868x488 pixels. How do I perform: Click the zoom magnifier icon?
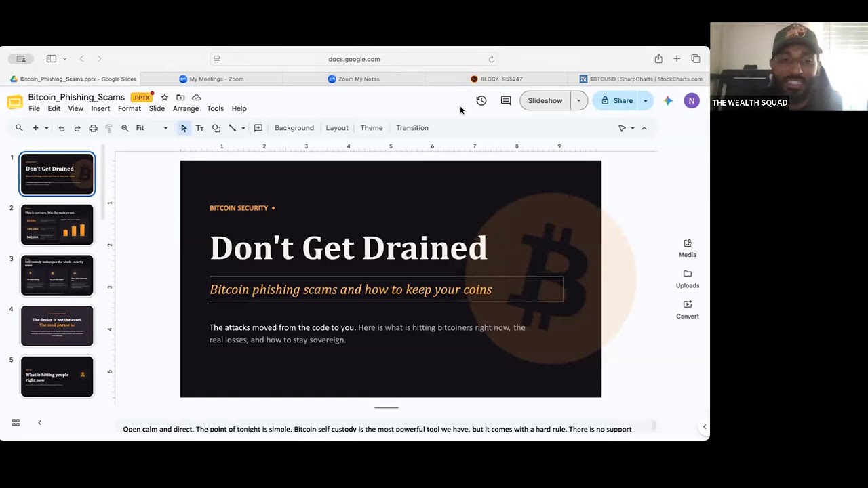coord(125,128)
